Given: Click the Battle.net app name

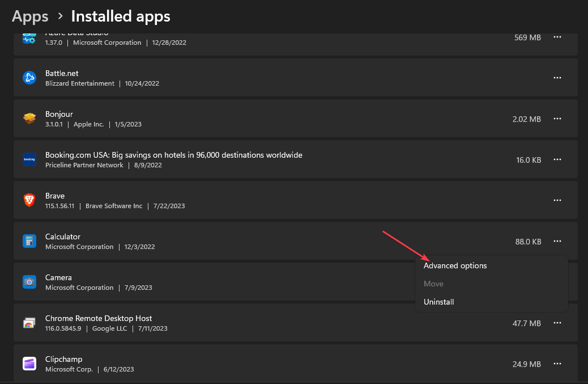Looking at the screenshot, I should tap(62, 73).
